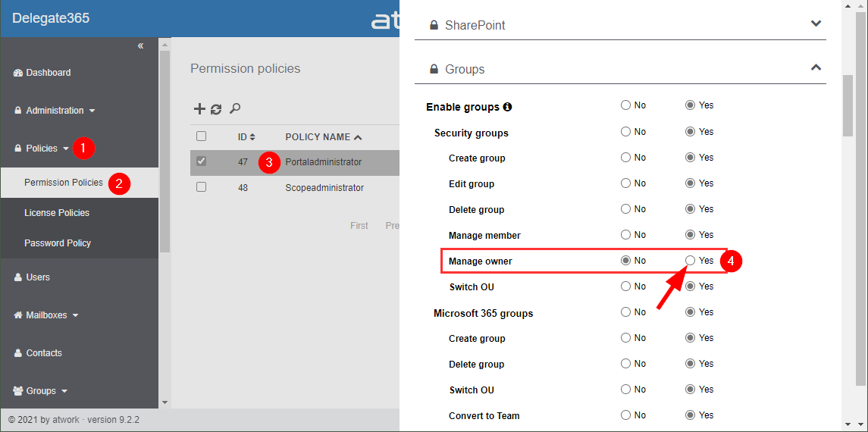Collapse the Groups section chevron
The height and width of the screenshot is (432, 868).
pyautogui.click(x=816, y=68)
